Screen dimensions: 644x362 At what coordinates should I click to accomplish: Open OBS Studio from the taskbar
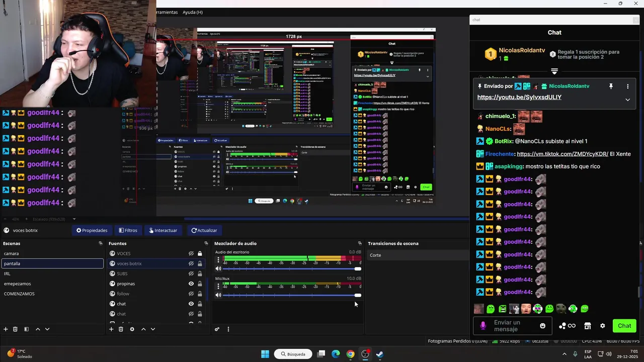tap(365, 354)
